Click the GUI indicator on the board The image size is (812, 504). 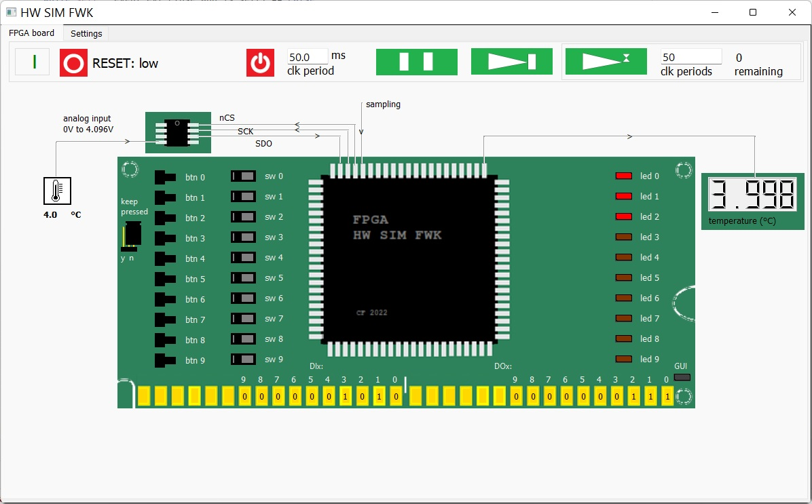coord(682,377)
